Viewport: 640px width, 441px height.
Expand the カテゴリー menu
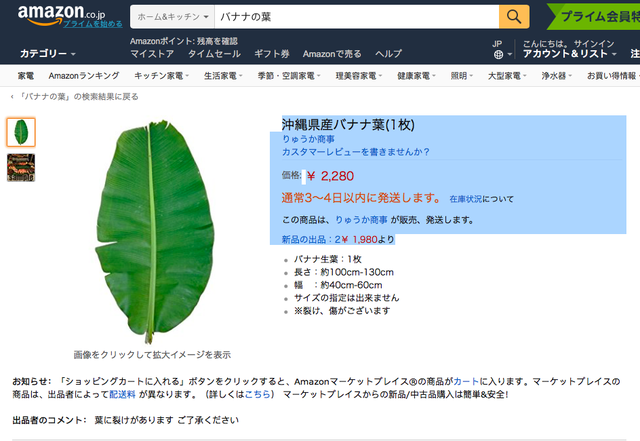tap(47, 53)
